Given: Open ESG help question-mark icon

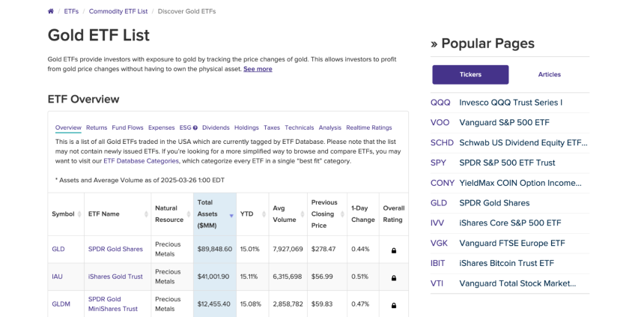Looking at the screenshot, I should [x=195, y=128].
